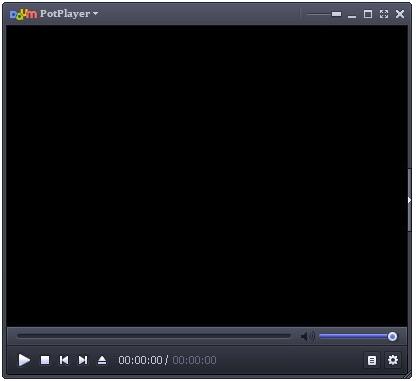Toggle the playlist panel icon
Viewport: 416px width, 381px height.
pyautogui.click(x=372, y=360)
